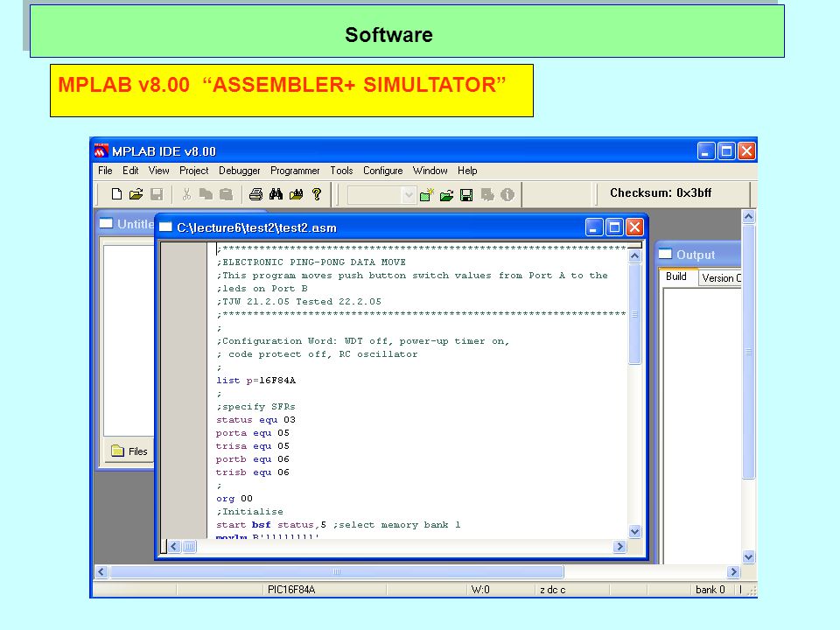Click the "list p=16F84A" code line
Viewport: 840px width, 630px height.
tap(256, 381)
